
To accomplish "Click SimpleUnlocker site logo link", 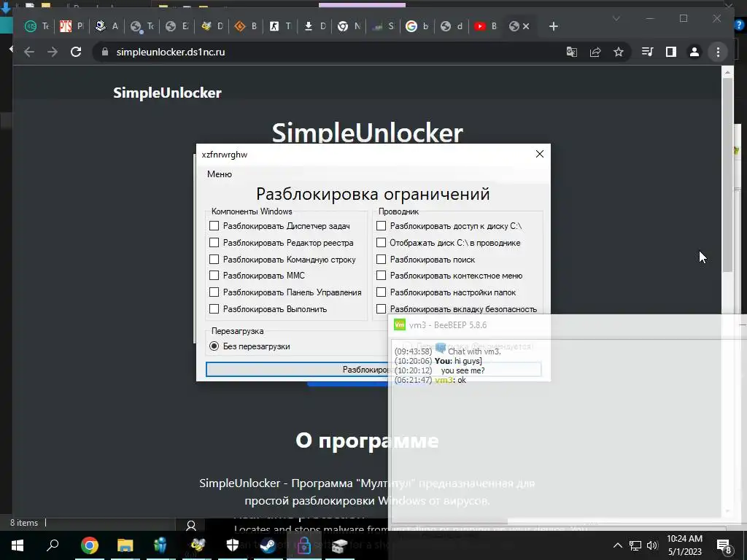I will (x=167, y=93).
